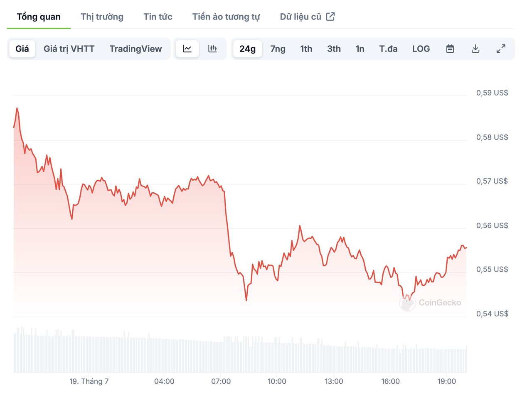Screen dimensions: 532x395
Task: Open the Thị trường tab
Action: pos(102,17)
